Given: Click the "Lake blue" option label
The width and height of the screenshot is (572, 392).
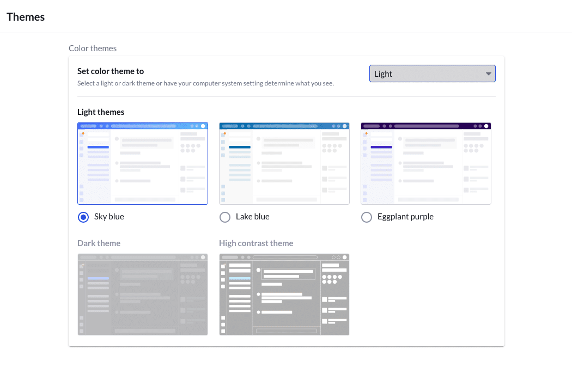Looking at the screenshot, I should point(253,217).
